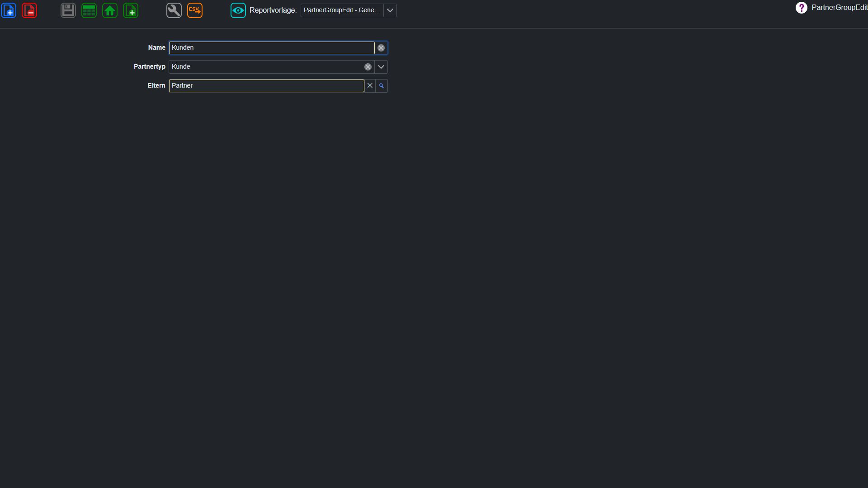Open the Eltern search magnifier
Image resolution: width=868 pixels, height=488 pixels.
382,86
